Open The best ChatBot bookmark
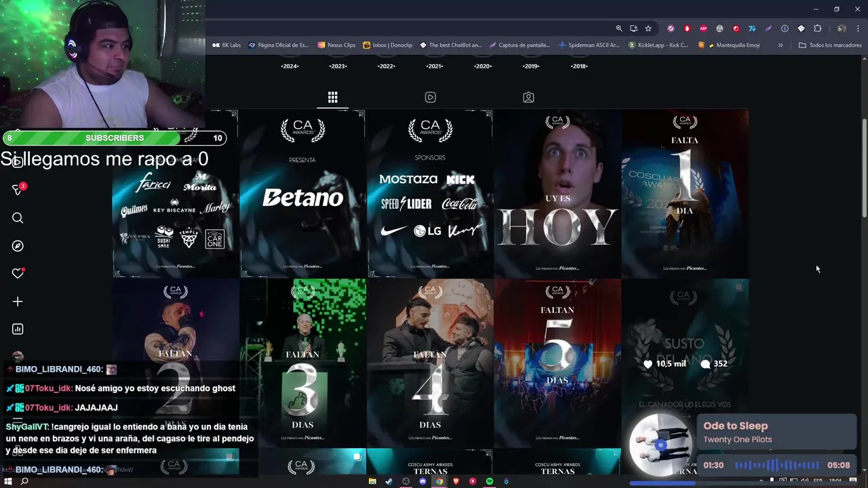 (x=450, y=45)
